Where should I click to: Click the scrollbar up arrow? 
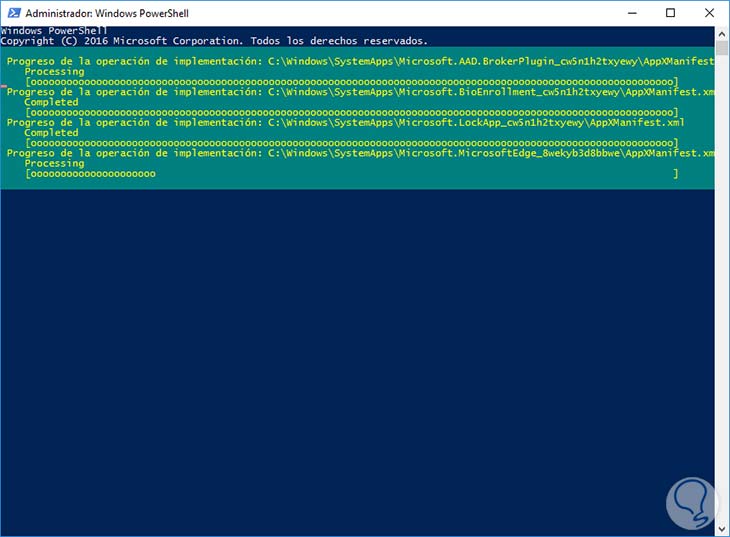[x=722, y=34]
